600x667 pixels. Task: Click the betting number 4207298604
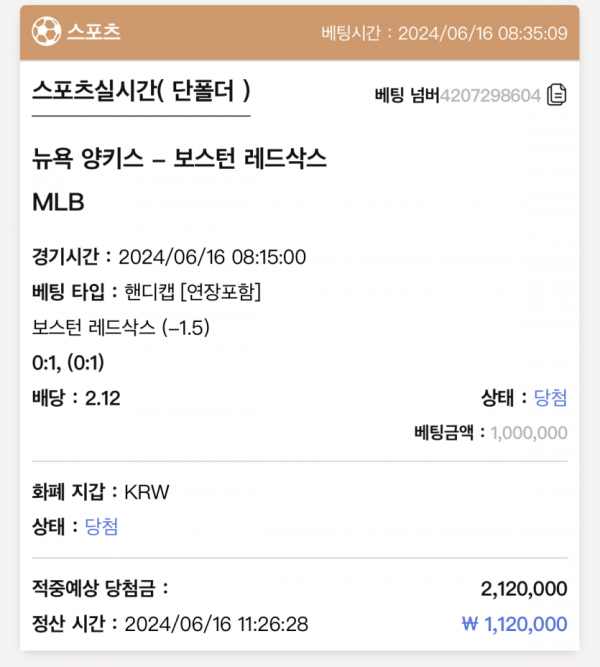(x=490, y=96)
